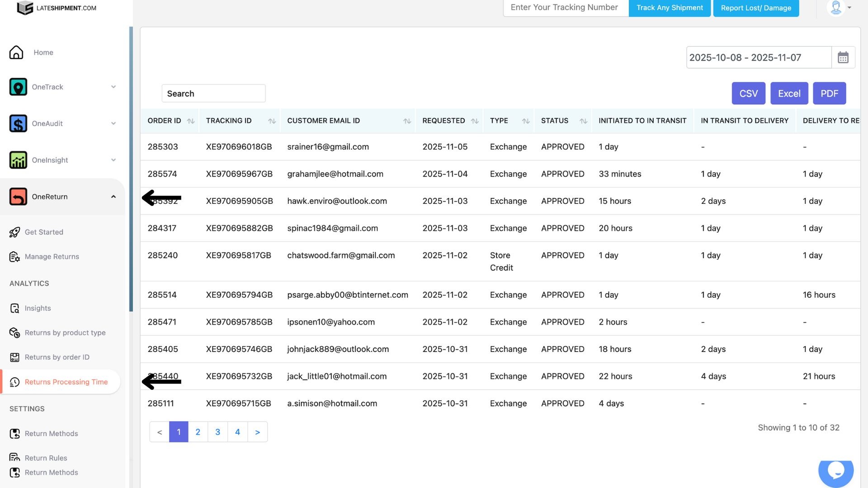Click the Get Started rocket icon

click(x=14, y=232)
